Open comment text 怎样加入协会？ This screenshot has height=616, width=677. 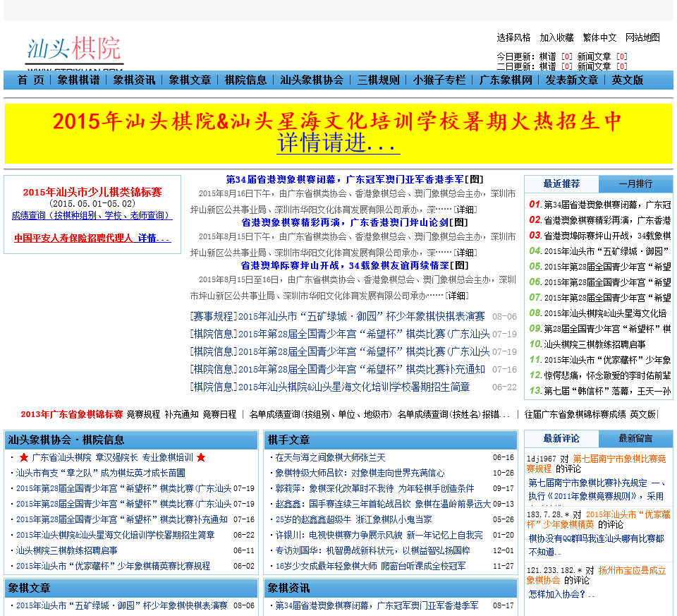click(561, 594)
